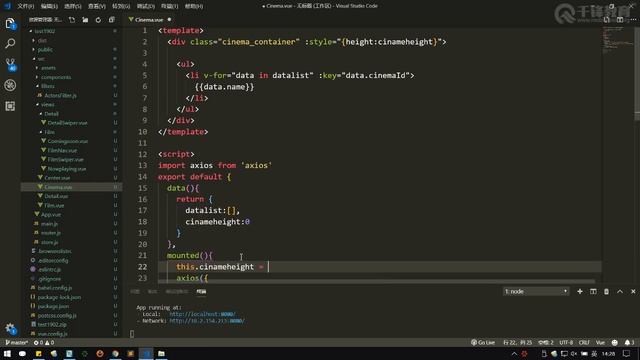
Task: Open the Extensions view in activity bar
Action: (x=10, y=106)
